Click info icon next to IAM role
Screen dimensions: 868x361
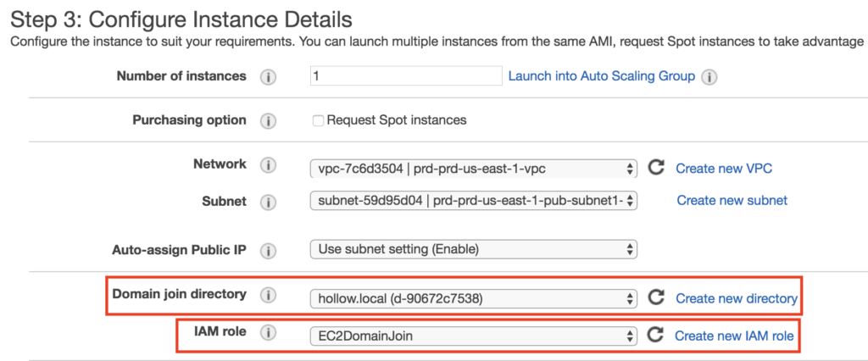269,333
